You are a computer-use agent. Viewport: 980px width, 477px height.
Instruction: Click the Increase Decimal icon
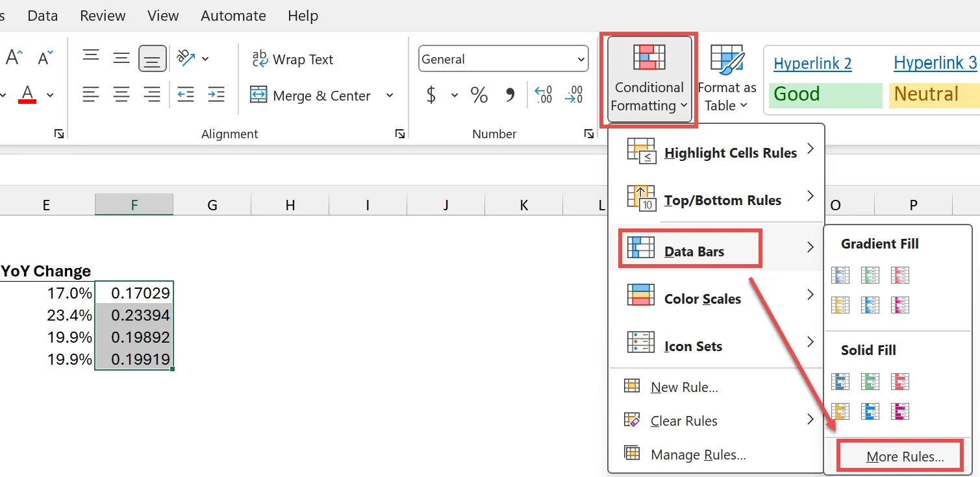543,95
